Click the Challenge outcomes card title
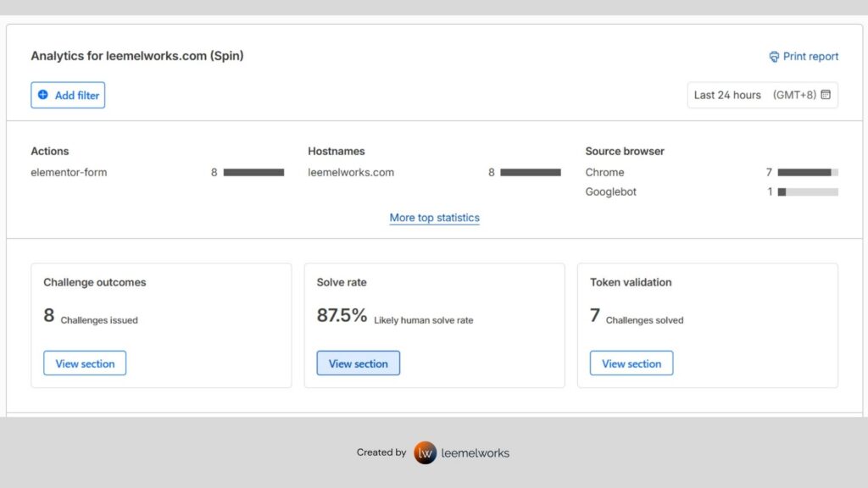Screen dimensions: 868x488 (95, 282)
